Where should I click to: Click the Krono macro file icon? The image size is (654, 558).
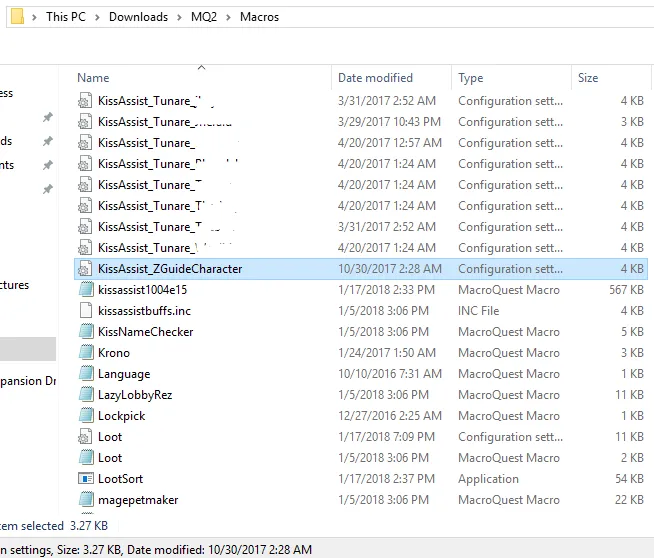click(x=86, y=353)
